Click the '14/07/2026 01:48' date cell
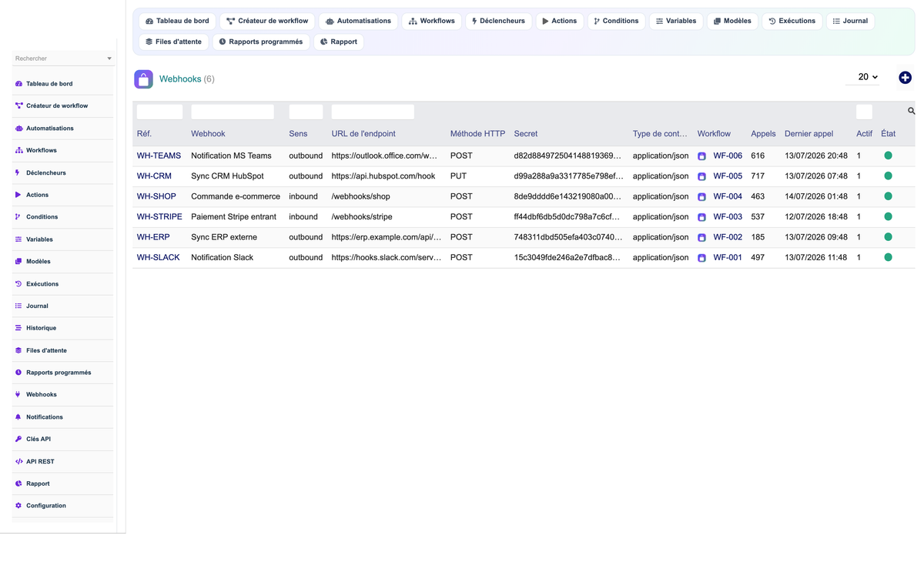This screenshot has width=924, height=572. [816, 196]
